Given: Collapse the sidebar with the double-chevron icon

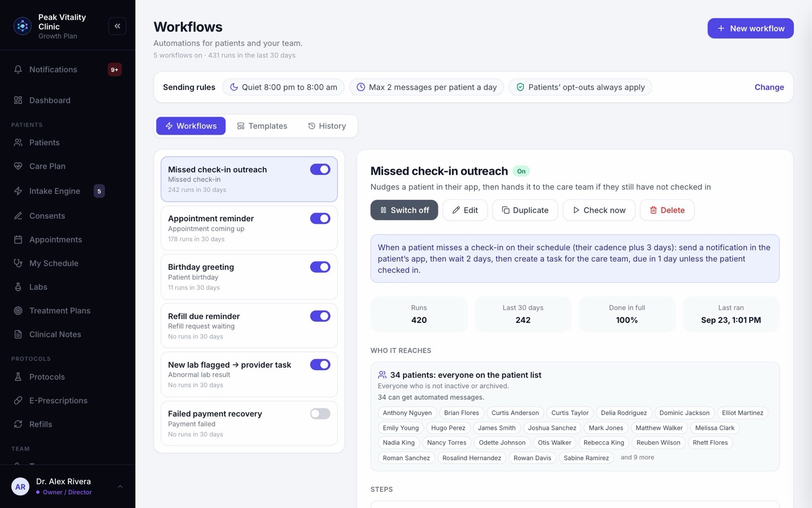Looking at the screenshot, I should click(x=117, y=26).
